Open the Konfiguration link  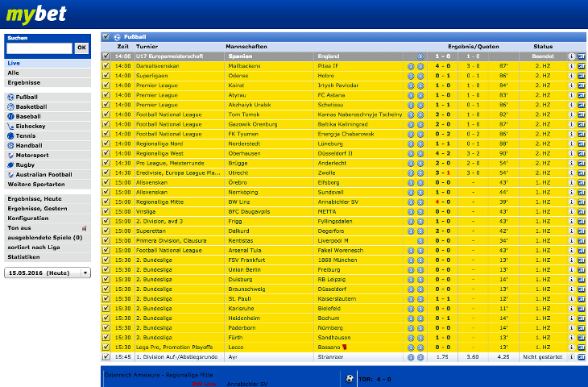coord(48,218)
